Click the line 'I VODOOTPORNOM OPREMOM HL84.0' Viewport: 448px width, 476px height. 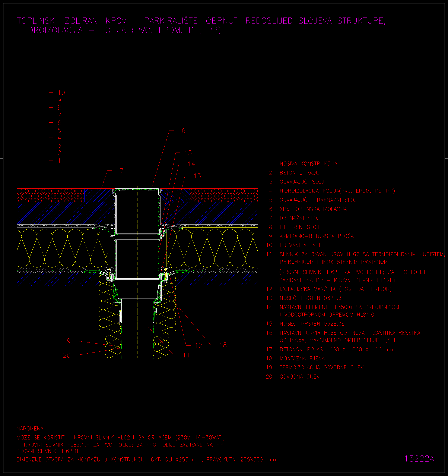click(x=327, y=315)
